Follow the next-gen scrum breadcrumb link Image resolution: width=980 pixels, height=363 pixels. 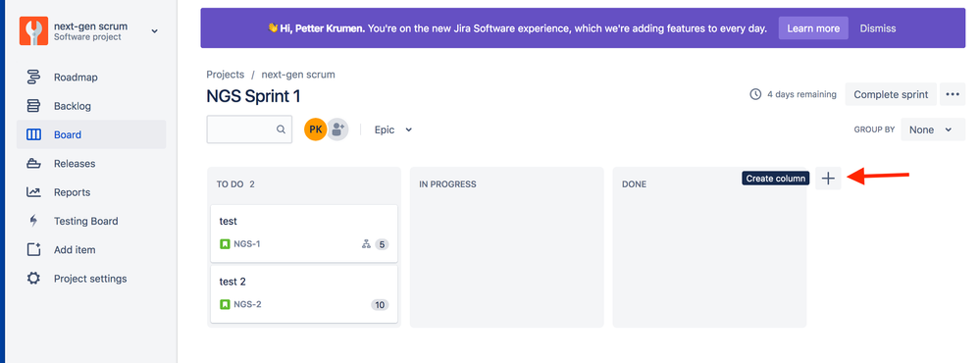pos(298,75)
